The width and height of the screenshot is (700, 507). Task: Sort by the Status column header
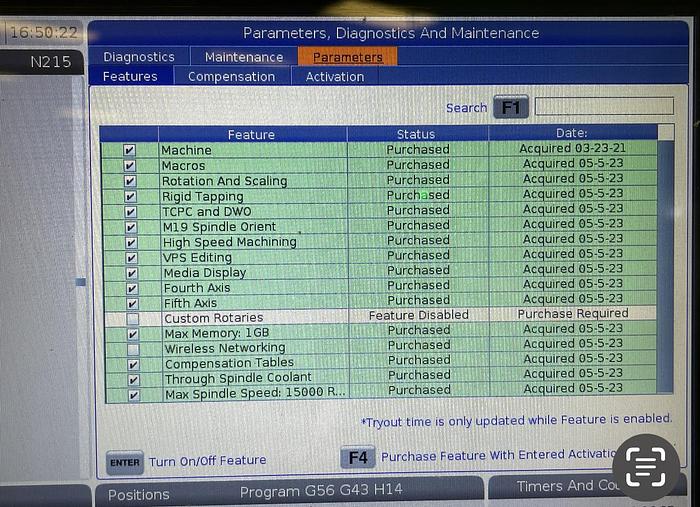[417, 134]
